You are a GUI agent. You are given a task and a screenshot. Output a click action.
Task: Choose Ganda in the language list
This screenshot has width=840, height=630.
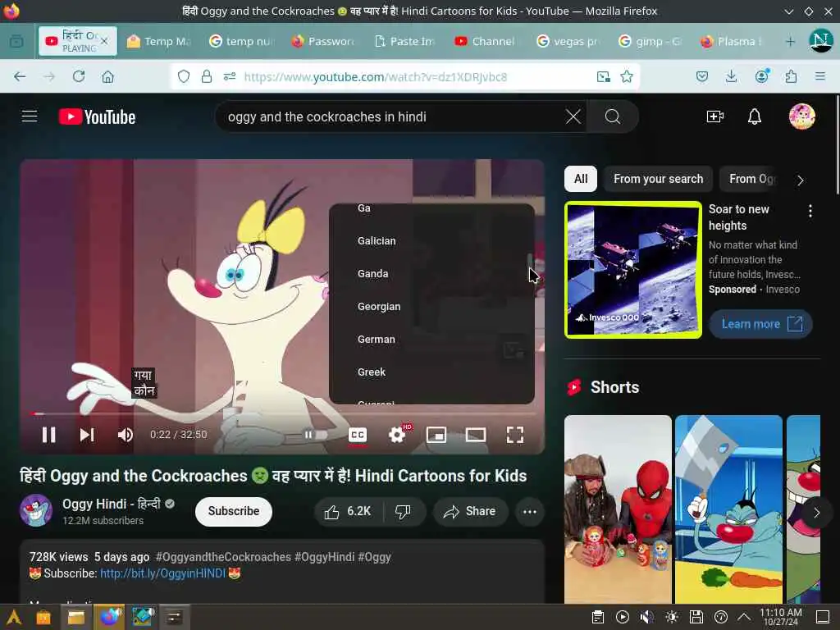373,274
